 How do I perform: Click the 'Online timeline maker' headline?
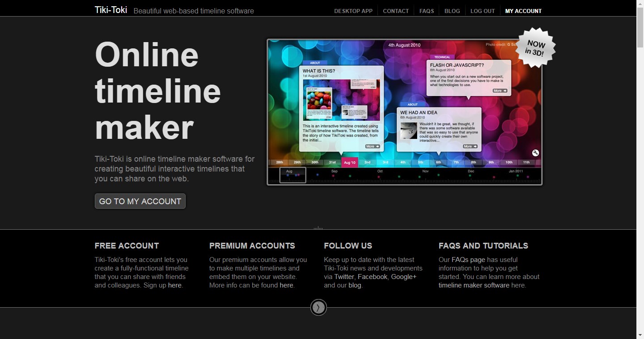158,91
